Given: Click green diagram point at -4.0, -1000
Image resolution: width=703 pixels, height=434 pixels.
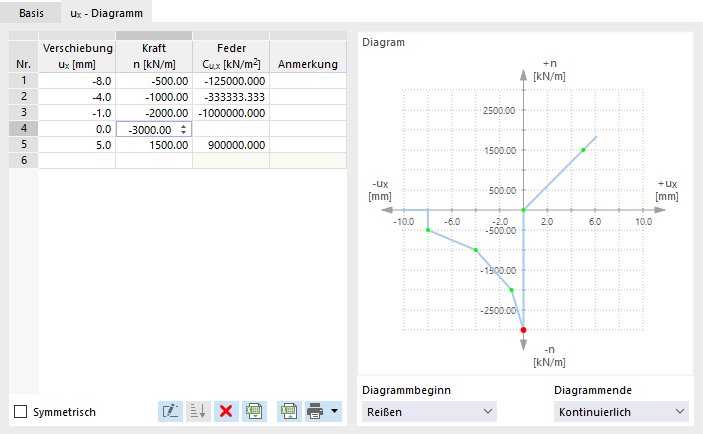Looking at the screenshot, I should (476, 250).
